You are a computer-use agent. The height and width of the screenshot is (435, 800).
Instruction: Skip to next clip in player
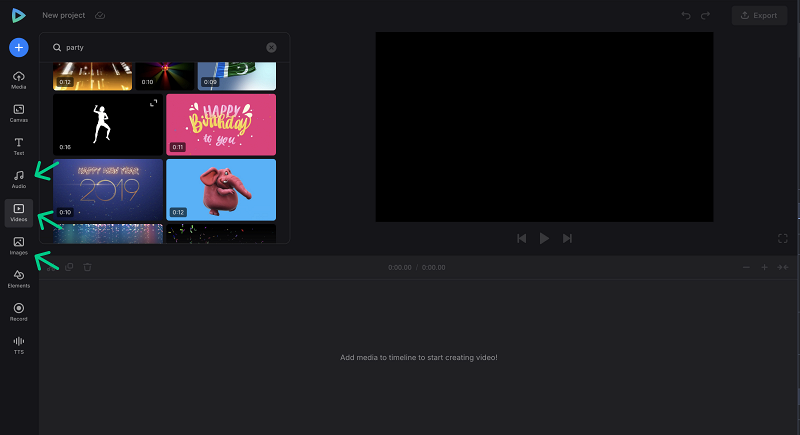(567, 239)
